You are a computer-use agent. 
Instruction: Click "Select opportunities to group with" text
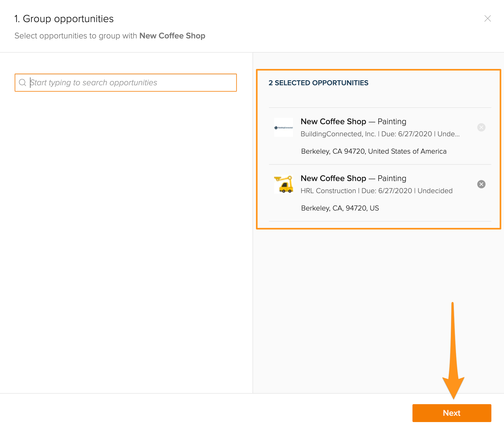point(76,36)
